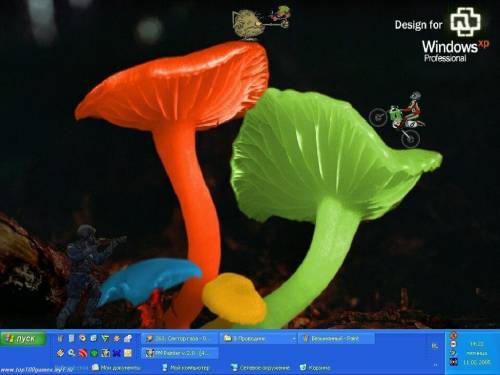Click the tray icon beside the weekday text
Screen dimensions: 500x375
click(454, 353)
